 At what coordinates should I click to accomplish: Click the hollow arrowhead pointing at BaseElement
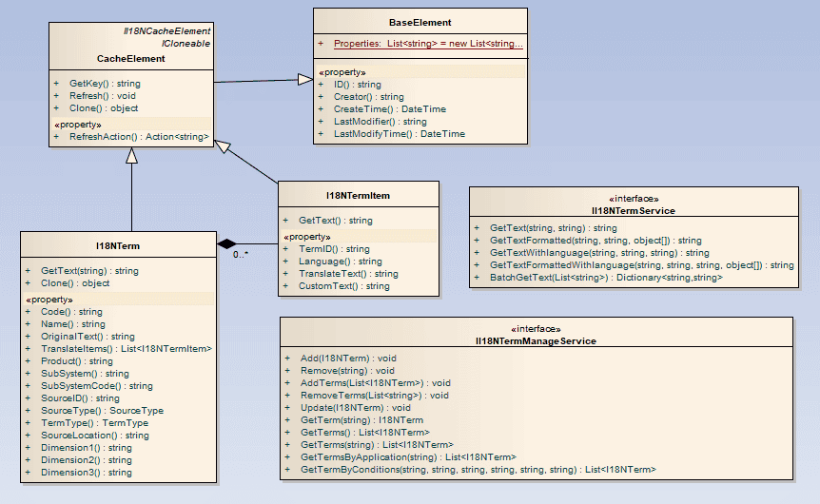[304, 77]
